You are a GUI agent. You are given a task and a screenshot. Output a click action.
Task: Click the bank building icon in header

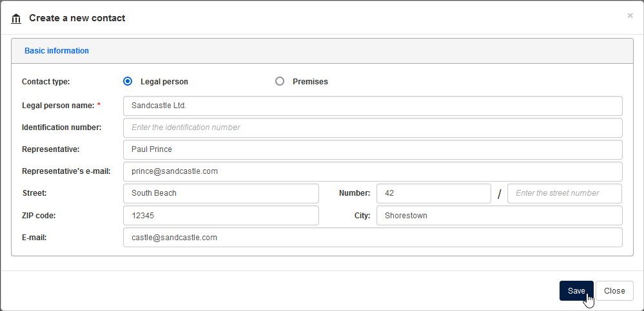click(x=16, y=19)
